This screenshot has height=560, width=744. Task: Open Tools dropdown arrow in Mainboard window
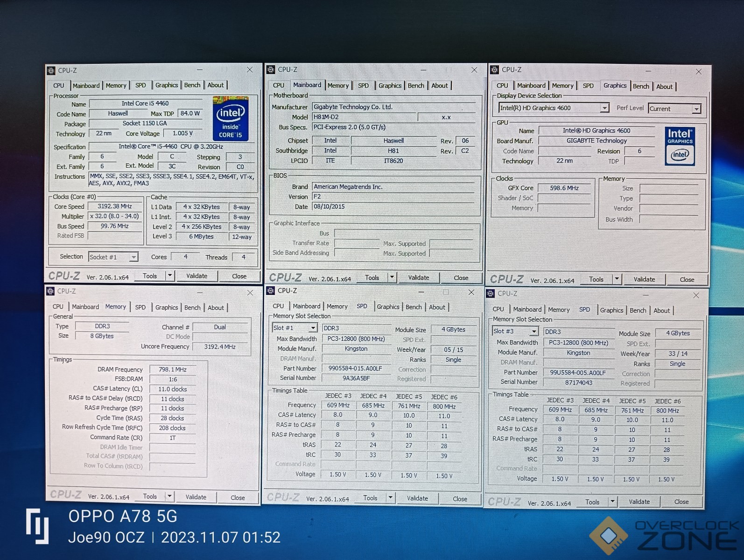click(392, 278)
